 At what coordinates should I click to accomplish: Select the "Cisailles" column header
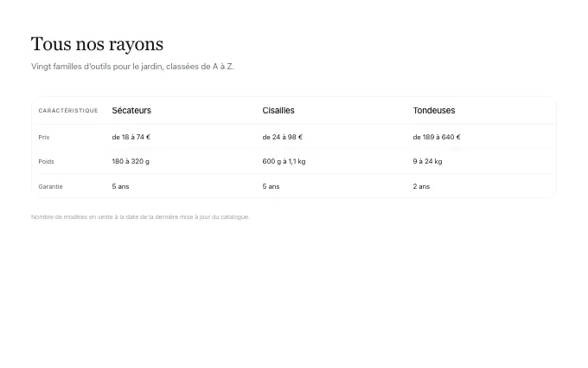(x=278, y=111)
